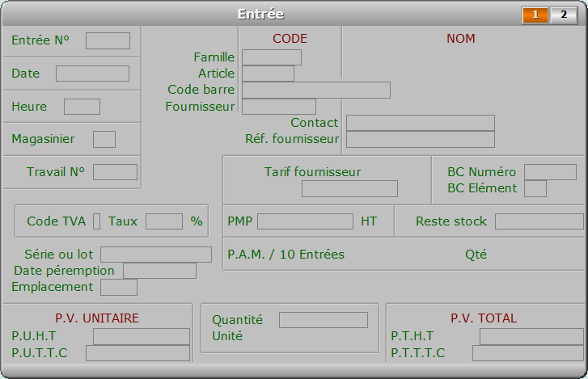588x379 pixels.
Task: Switch to page 1 tab
Action: click(535, 15)
